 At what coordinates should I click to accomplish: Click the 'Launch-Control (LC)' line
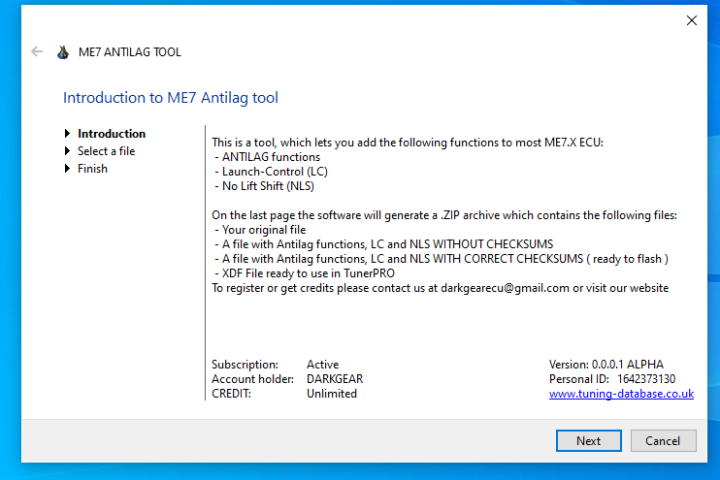pyautogui.click(x=271, y=172)
